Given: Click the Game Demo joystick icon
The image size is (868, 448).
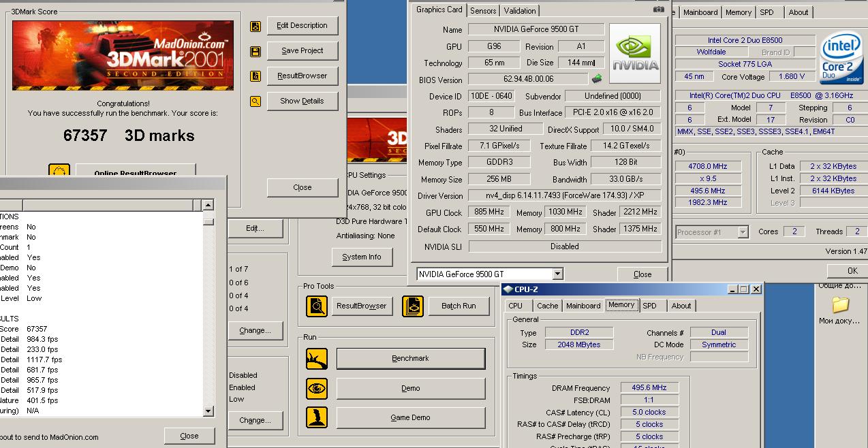Looking at the screenshot, I should (317, 418).
